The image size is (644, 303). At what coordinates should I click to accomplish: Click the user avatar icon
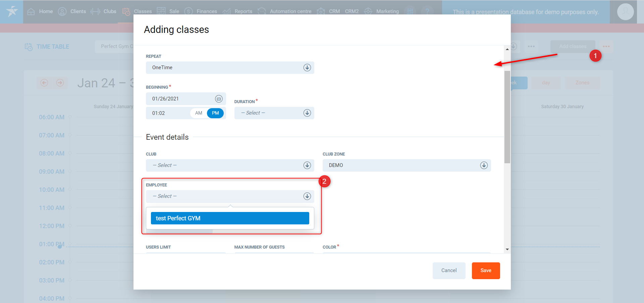point(625,12)
